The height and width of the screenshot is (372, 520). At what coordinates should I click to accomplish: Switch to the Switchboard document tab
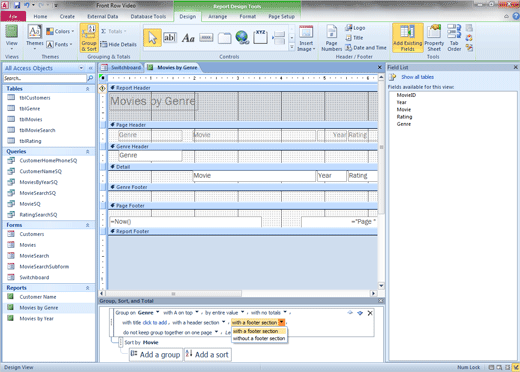(121, 68)
